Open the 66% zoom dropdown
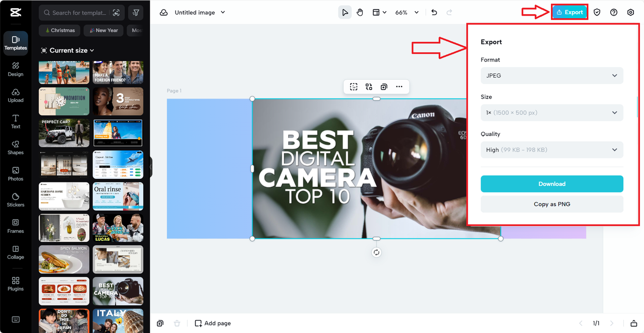Screen dimensions: 644x333 (407, 13)
